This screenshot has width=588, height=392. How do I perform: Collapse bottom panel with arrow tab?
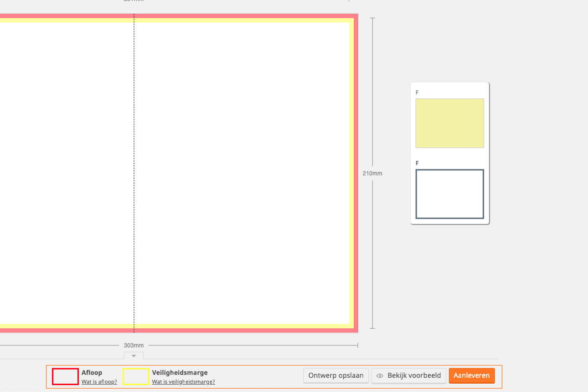pyautogui.click(x=134, y=356)
